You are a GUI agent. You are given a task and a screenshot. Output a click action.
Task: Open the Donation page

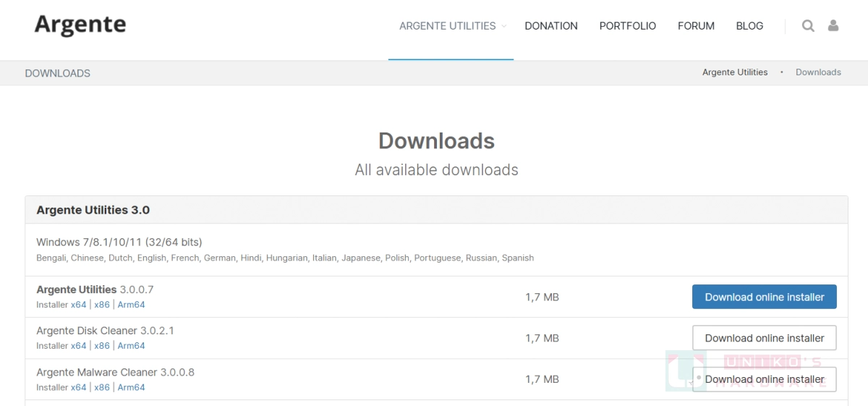[551, 26]
